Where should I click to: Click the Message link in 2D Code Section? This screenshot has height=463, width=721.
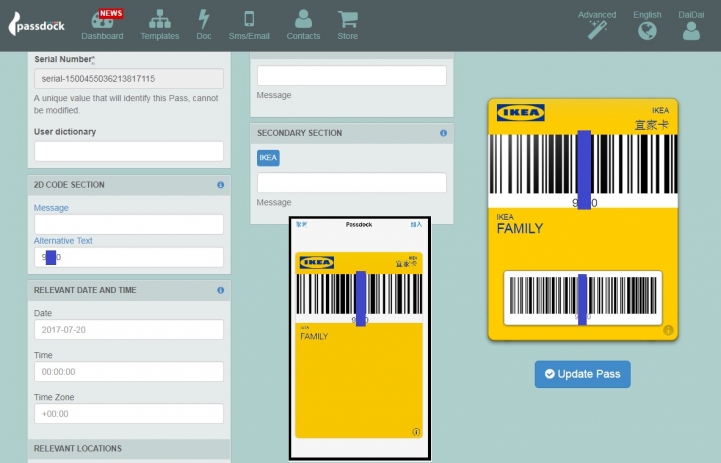point(51,208)
